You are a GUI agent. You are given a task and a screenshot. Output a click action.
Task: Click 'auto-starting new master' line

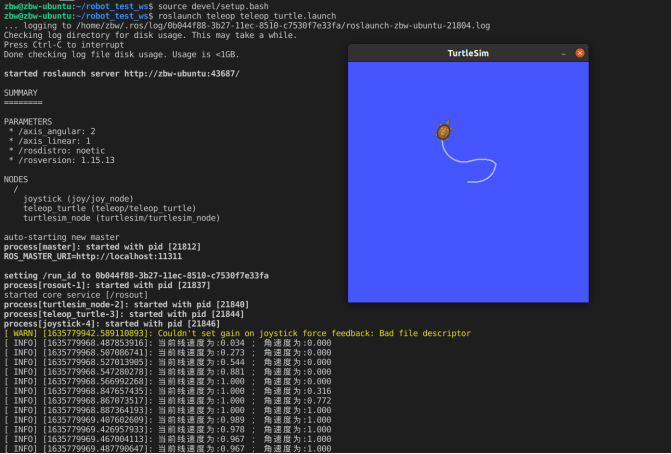tap(62, 237)
